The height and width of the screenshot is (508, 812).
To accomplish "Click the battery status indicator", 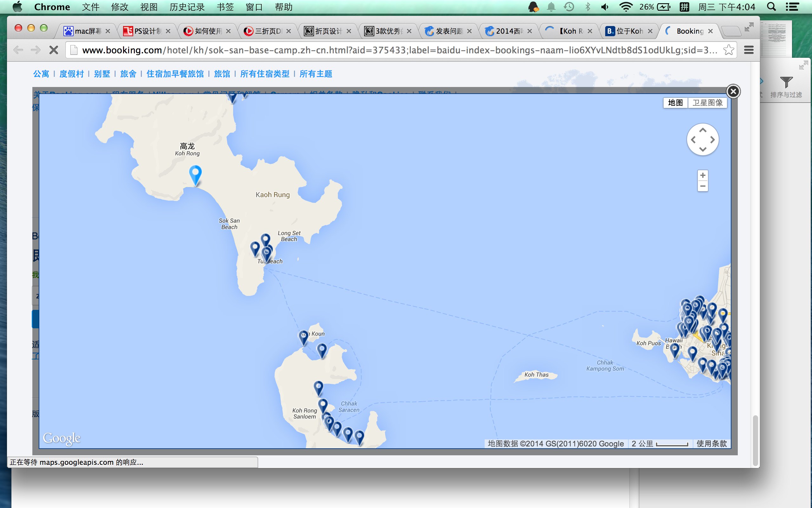I will [655, 7].
